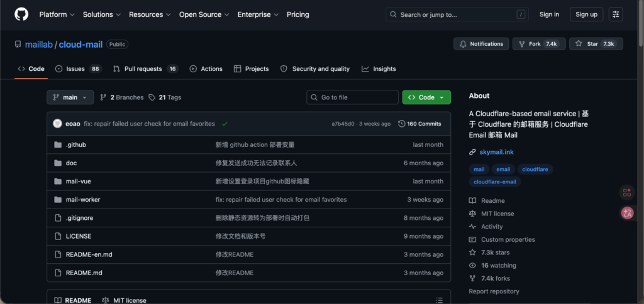Switch to the Actions tab
The height and width of the screenshot is (304, 644).
point(206,69)
